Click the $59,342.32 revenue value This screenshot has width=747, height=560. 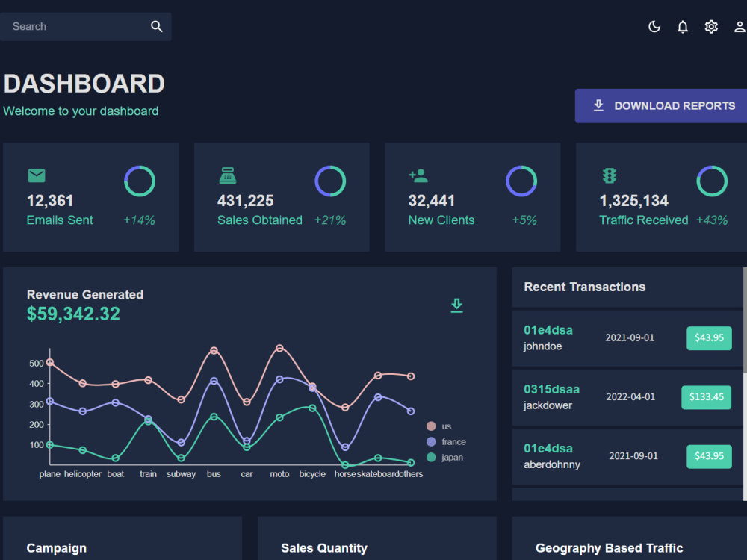[73, 314]
